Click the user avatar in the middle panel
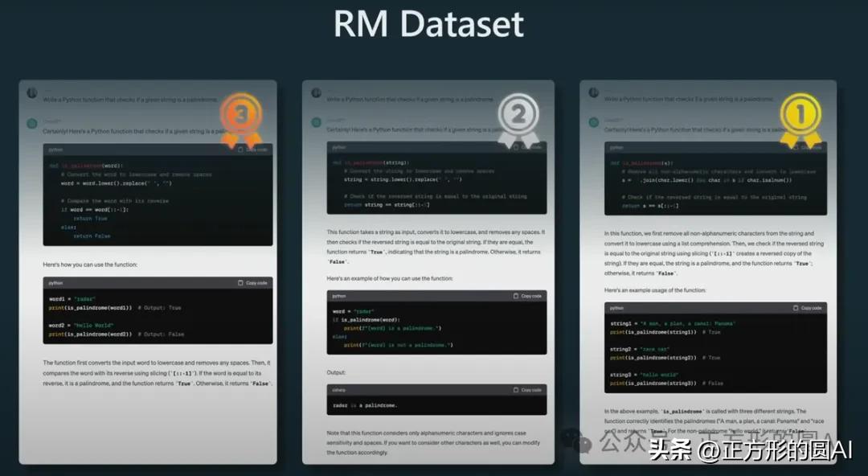 point(316,93)
